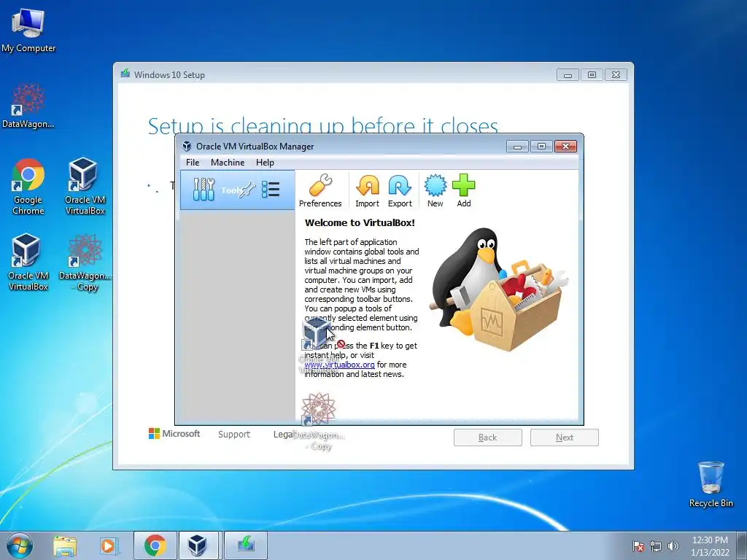The height and width of the screenshot is (560, 747).
Task: Click the green Add machine icon
Action: 463,190
